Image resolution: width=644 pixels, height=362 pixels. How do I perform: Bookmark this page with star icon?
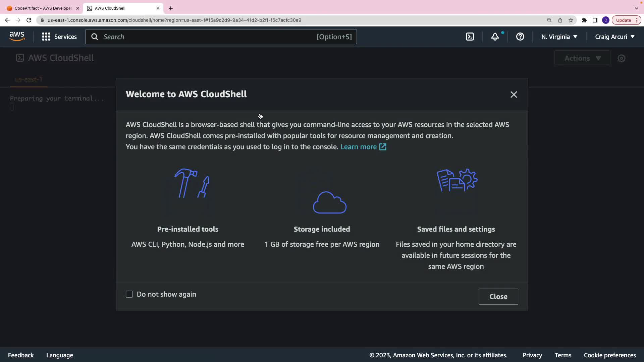point(571,20)
